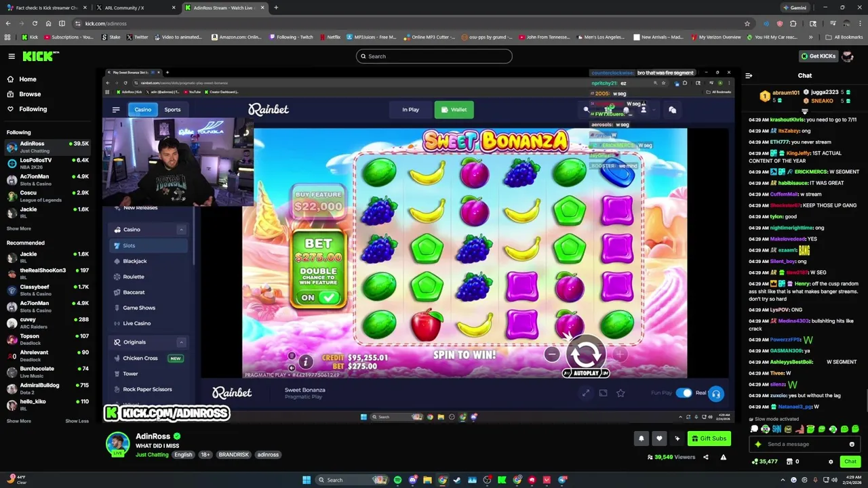Click the subscribe sparkle icon beside Gift Subs
868x488 pixels.
tap(677, 439)
